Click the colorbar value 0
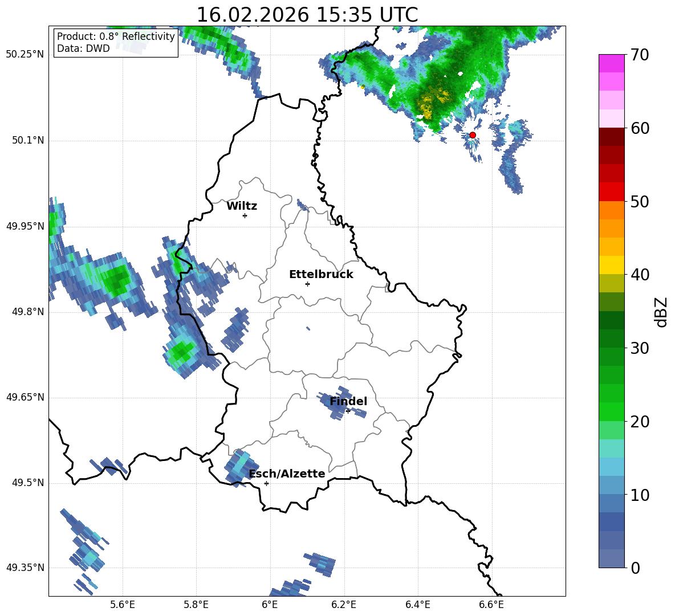This screenshot has width=675, height=616. tap(635, 568)
